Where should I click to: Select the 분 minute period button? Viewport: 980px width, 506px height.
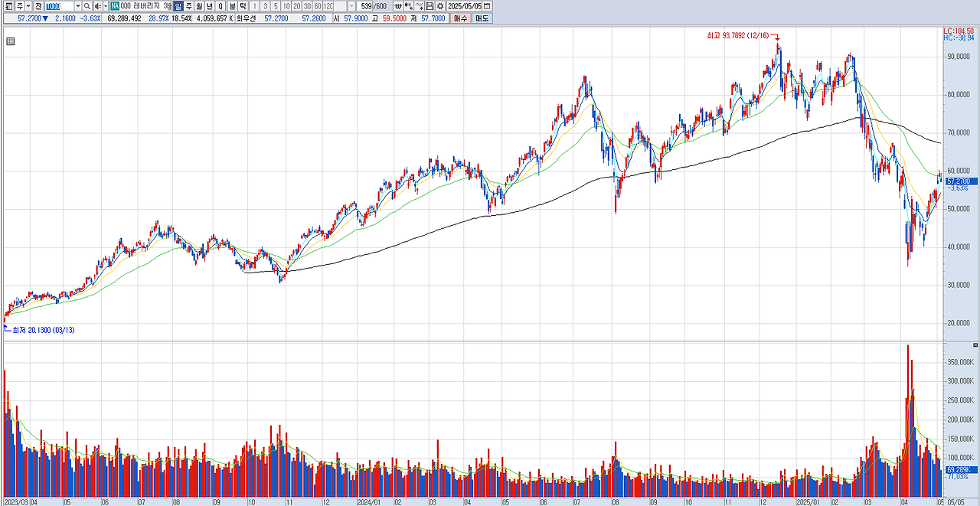(233, 6)
